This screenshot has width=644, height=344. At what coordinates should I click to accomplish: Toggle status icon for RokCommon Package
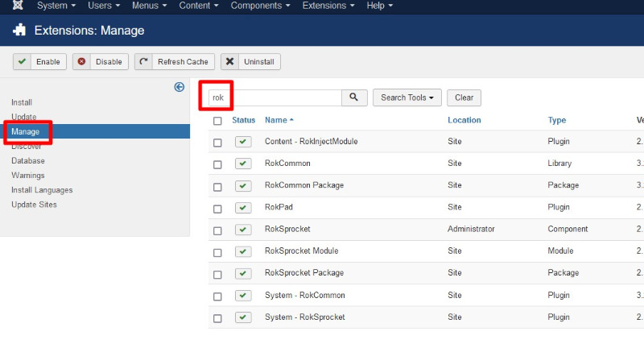click(x=243, y=186)
